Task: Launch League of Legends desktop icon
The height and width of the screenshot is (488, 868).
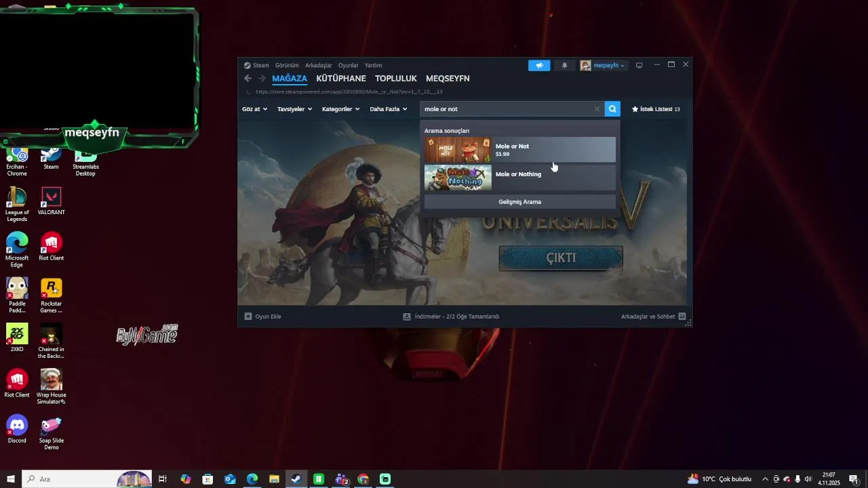Action: [x=17, y=205]
